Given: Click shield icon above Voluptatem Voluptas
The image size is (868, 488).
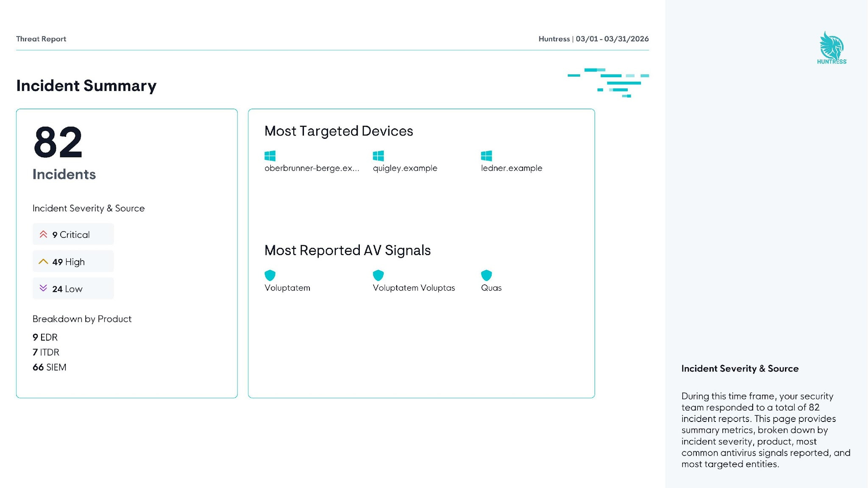Looking at the screenshot, I should point(378,275).
